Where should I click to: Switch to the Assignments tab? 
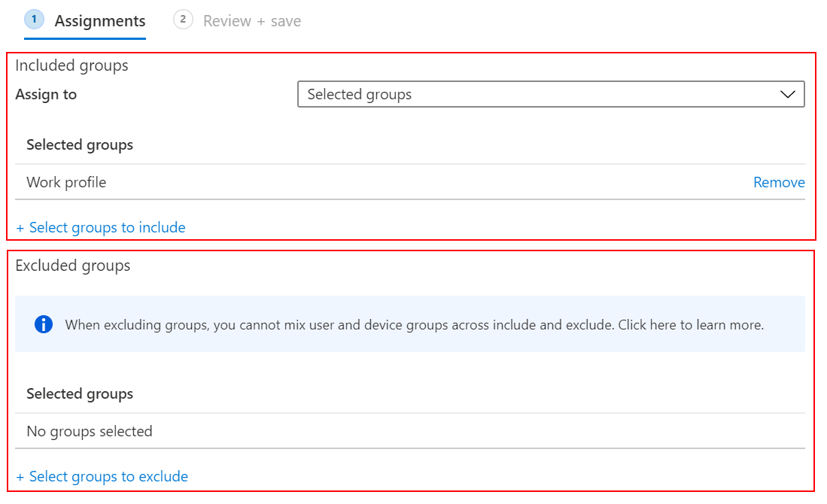(x=99, y=21)
